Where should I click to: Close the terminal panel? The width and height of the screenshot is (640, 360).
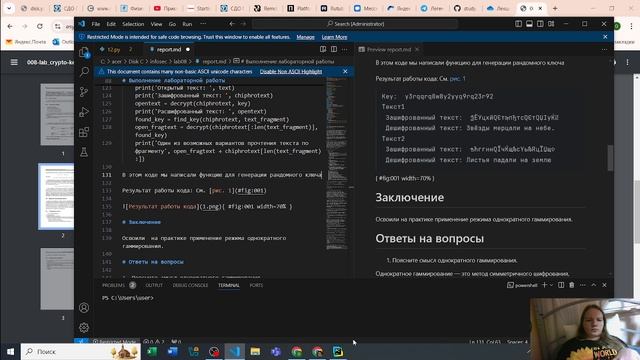604,285
